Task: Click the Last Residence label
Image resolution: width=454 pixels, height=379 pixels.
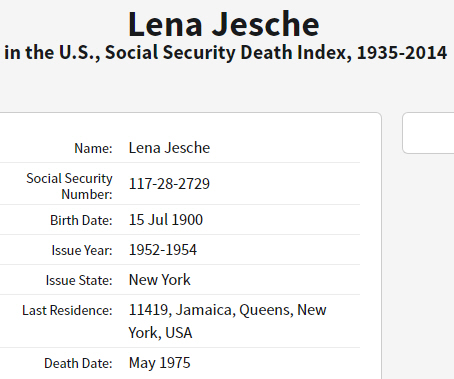Action: coord(67,310)
